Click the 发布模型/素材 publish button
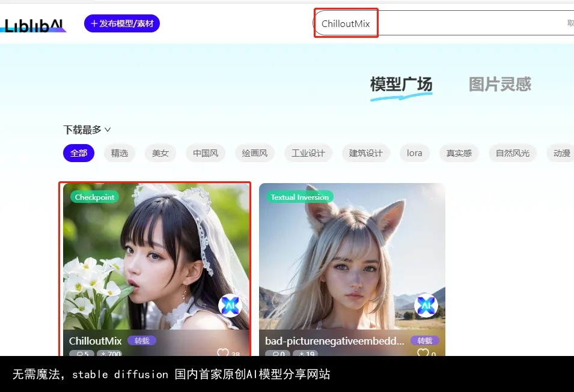This screenshot has width=574, height=392. [122, 23]
